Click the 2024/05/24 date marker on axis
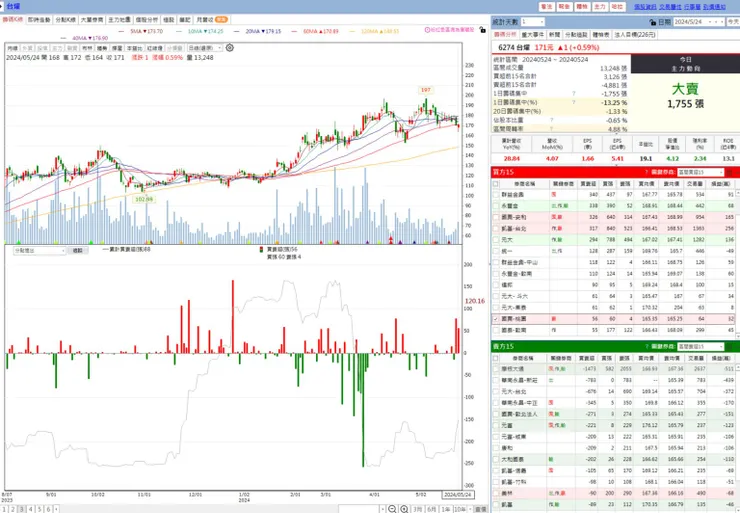740x513 pixels. tap(458, 495)
